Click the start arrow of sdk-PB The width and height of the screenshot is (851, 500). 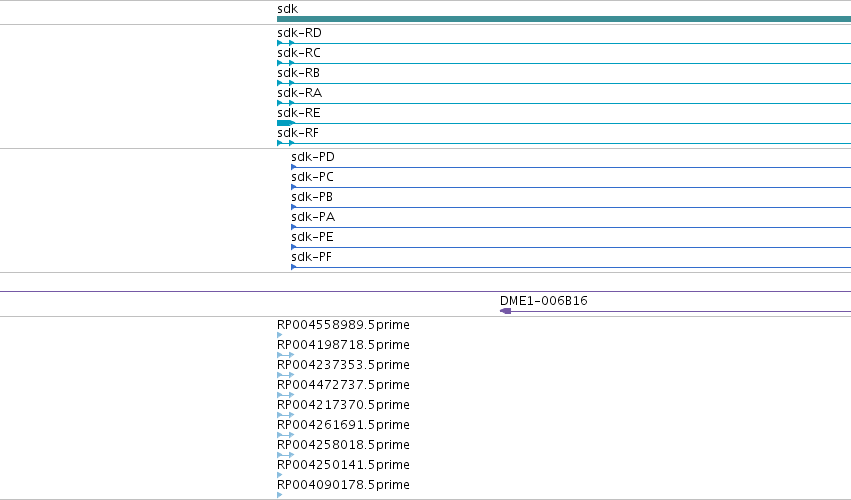tap(294, 207)
